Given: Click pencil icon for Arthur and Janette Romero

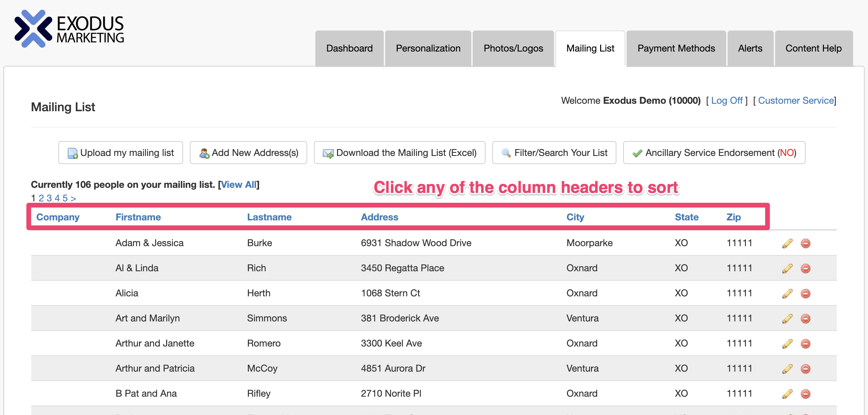Looking at the screenshot, I should 787,343.
